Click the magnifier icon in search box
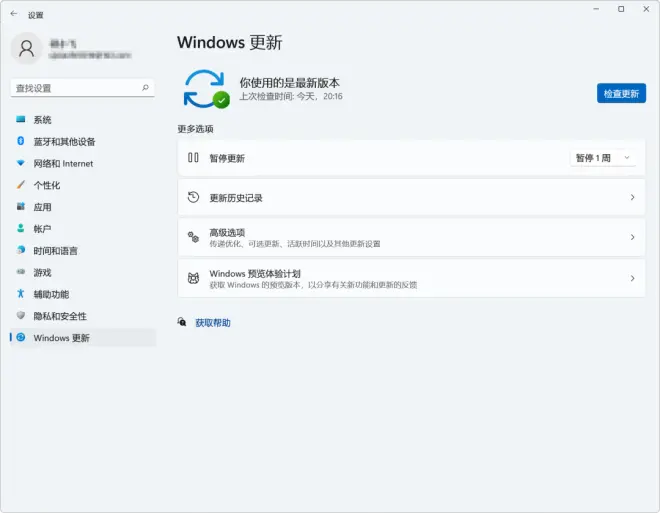660x513 pixels. (145, 88)
